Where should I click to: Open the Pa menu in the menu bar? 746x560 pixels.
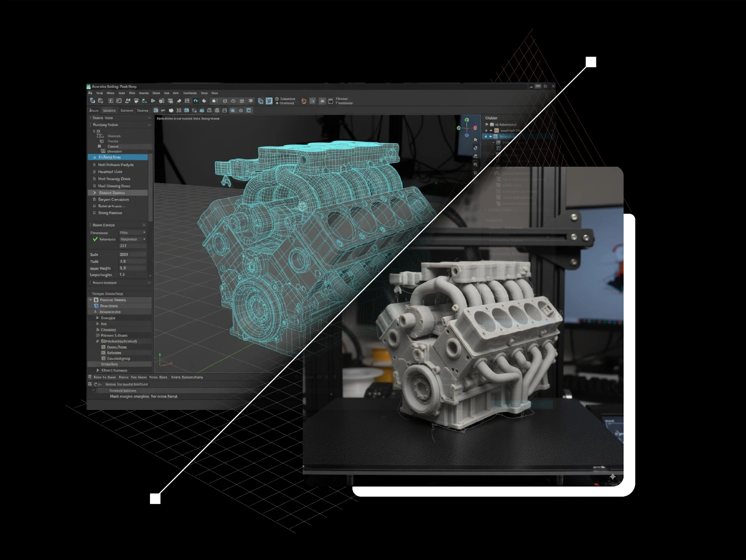pos(90,93)
